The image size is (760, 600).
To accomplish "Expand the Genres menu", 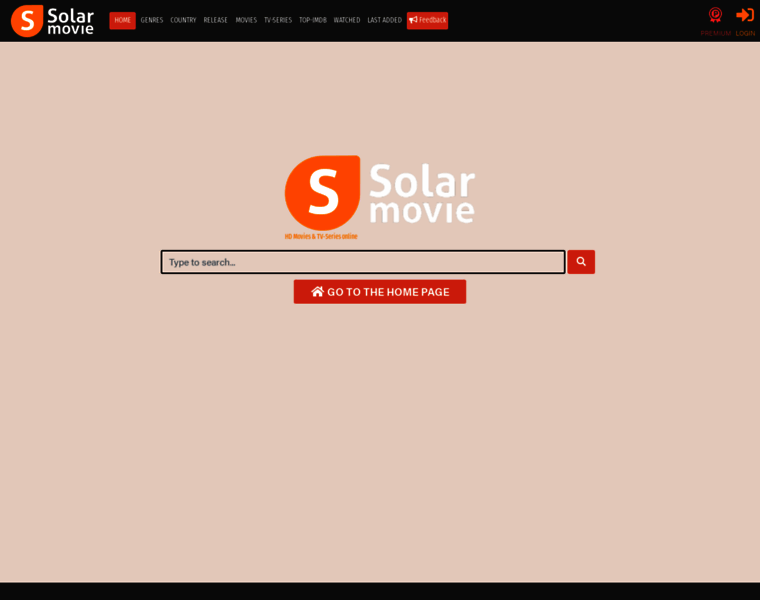I will [x=152, y=20].
